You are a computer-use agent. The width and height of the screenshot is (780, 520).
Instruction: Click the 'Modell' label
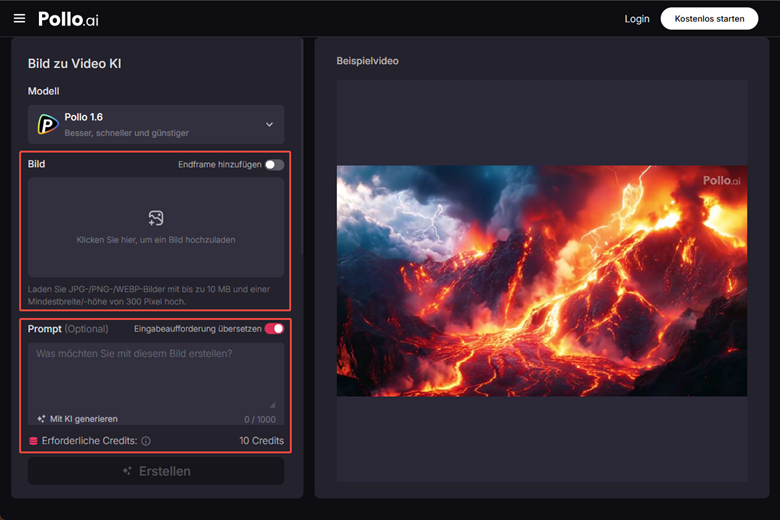43,91
